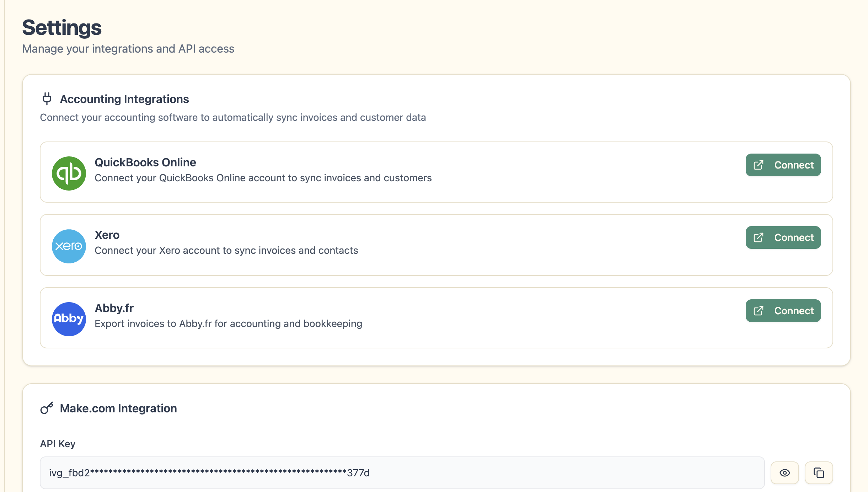Viewport: 868px width, 492px height.
Task: Click external-link icon in Abby.fr Connect button
Action: [x=759, y=311]
